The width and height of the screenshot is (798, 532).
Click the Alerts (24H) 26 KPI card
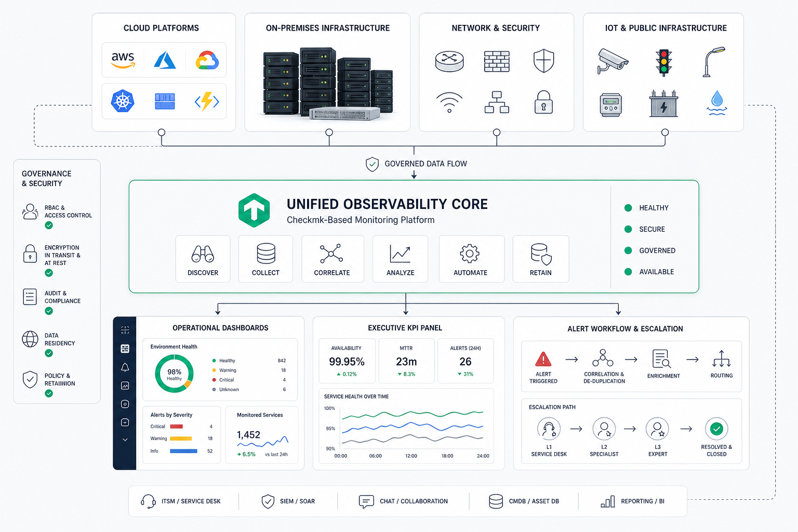(x=465, y=361)
